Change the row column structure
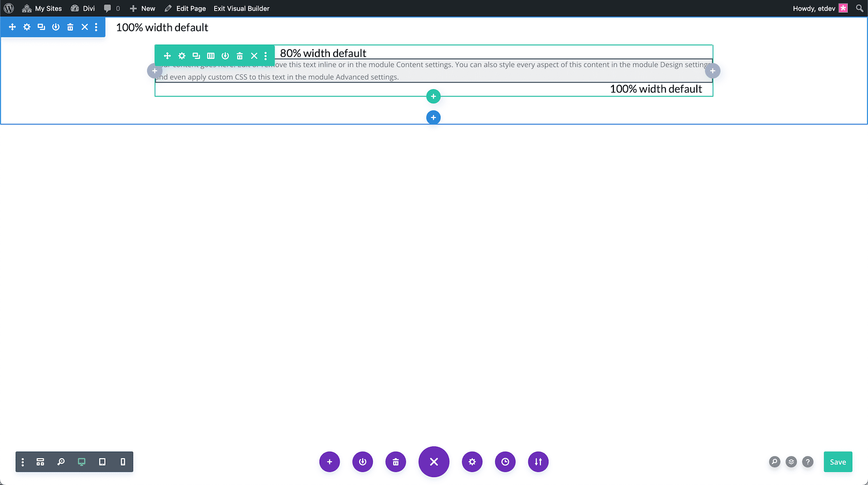This screenshot has height=485, width=868. tap(211, 55)
